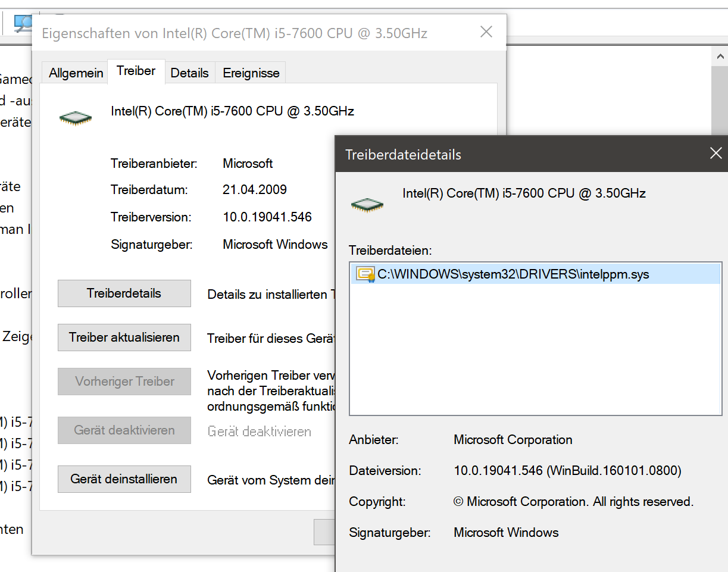The width and height of the screenshot is (728, 572).
Task: Select the Treiber tab
Action: 136,71
